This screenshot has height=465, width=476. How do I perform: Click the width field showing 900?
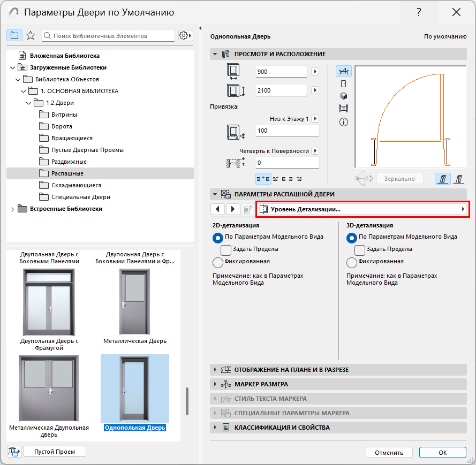click(x=281, y=72)
